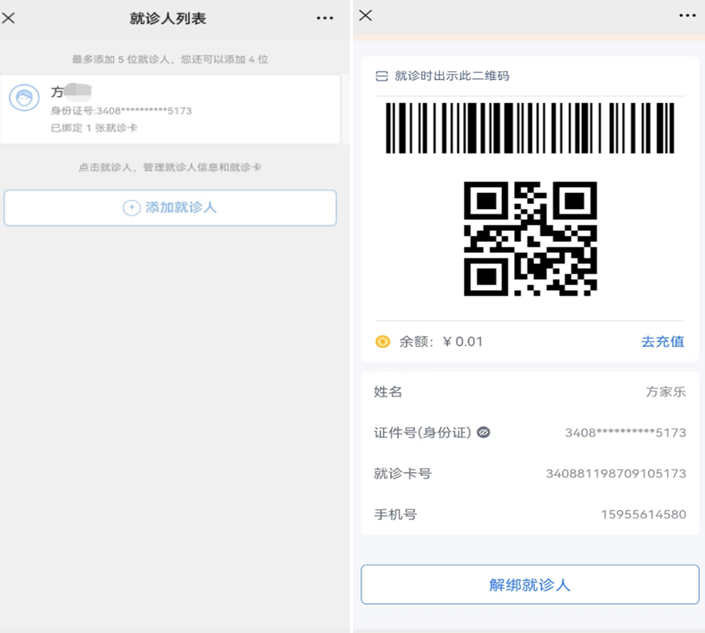Click the 证件号(身份证) label
The image size is (705, 633).
coord(423,432)
